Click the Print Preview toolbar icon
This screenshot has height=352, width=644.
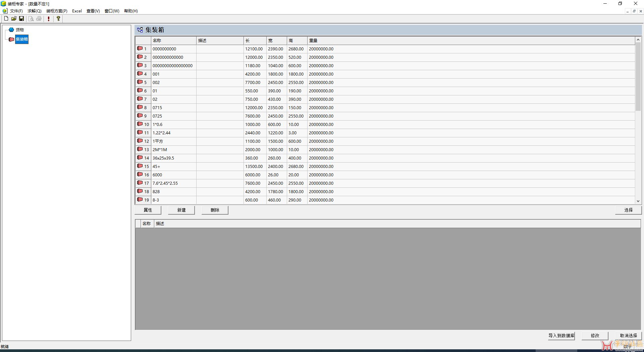(x=31, y=19)
